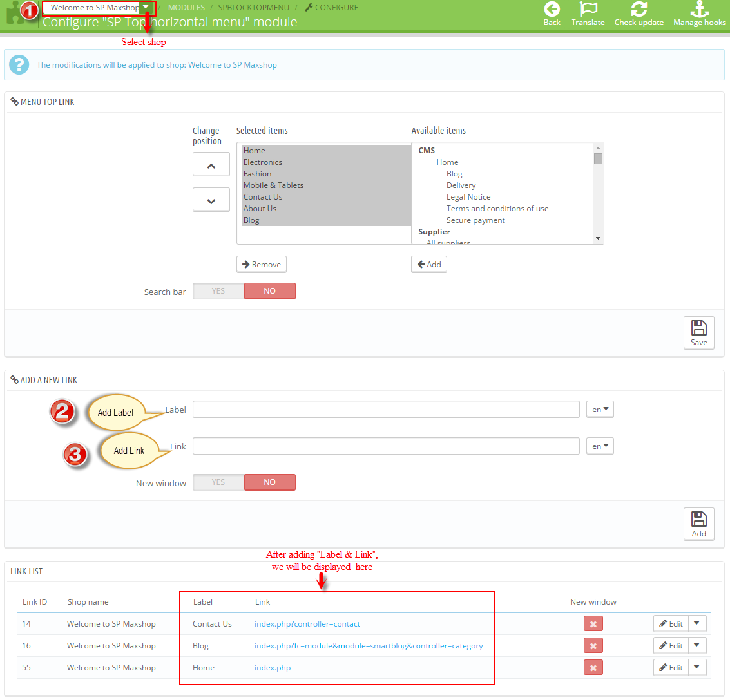Click the Link ID column header
Image resolution: width=730 pixels, height=700 pixels.
tap(34, 602)
